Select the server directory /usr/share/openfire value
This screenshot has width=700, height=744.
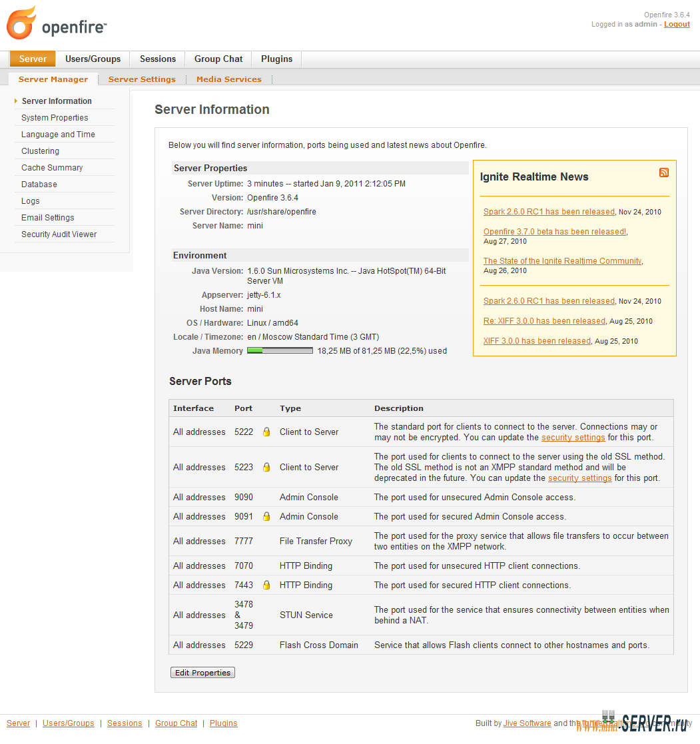pos(282,212)
